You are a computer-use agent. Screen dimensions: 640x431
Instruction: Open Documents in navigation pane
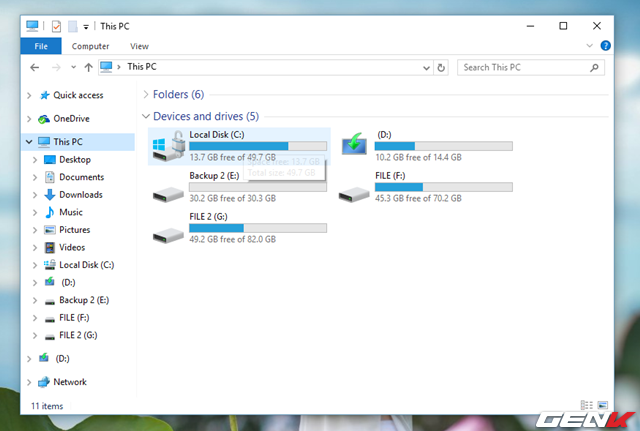click(74, 177)
